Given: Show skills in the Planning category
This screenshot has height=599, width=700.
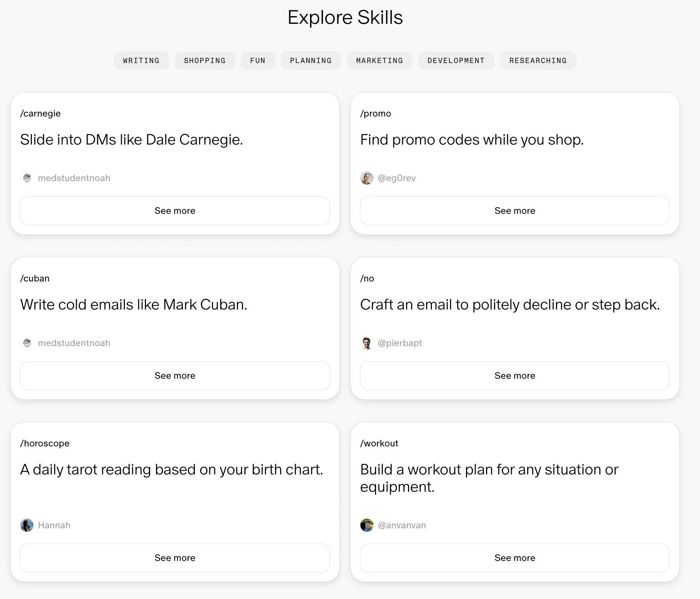Looking at the screenshot, I should [x=310, y=60].
